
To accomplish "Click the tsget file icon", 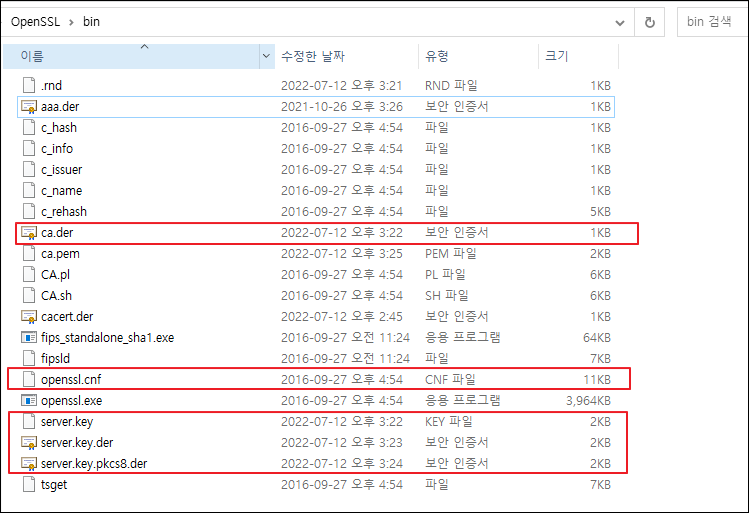I will (x=29, y=485).
